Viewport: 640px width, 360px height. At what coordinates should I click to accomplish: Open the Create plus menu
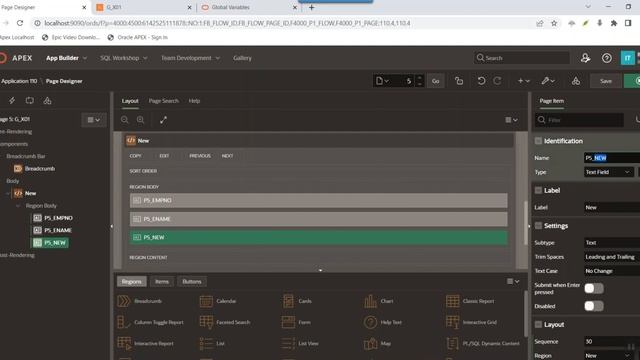[524, 81]
